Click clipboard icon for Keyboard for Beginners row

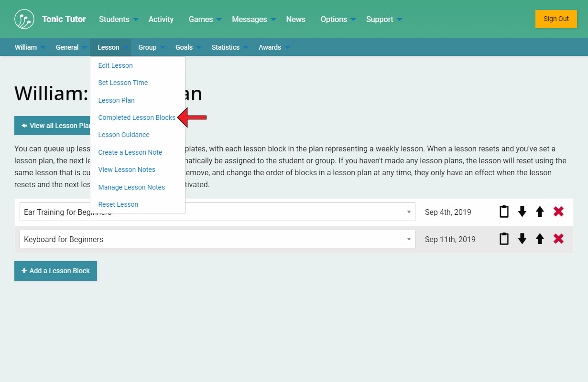pos(504,239)
